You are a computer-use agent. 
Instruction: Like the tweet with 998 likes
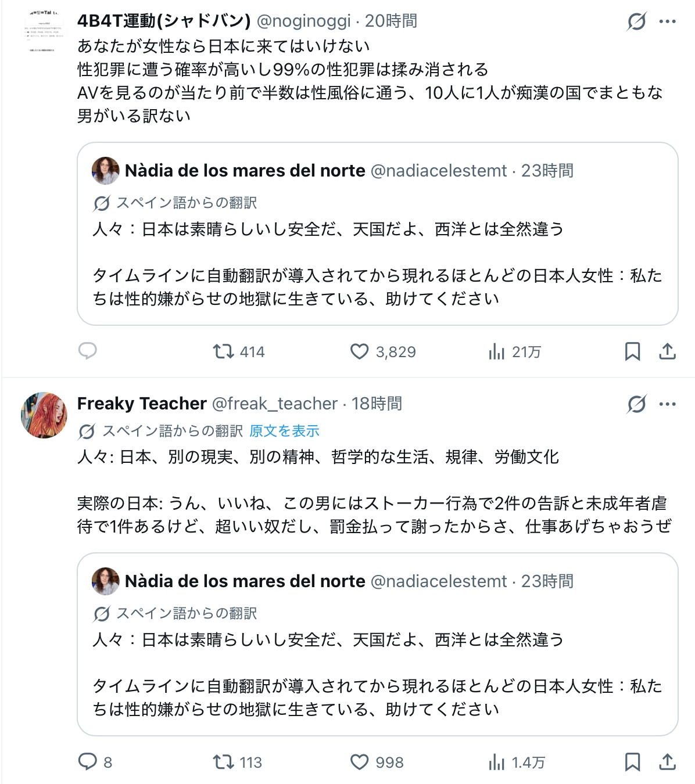pos(377,762)
